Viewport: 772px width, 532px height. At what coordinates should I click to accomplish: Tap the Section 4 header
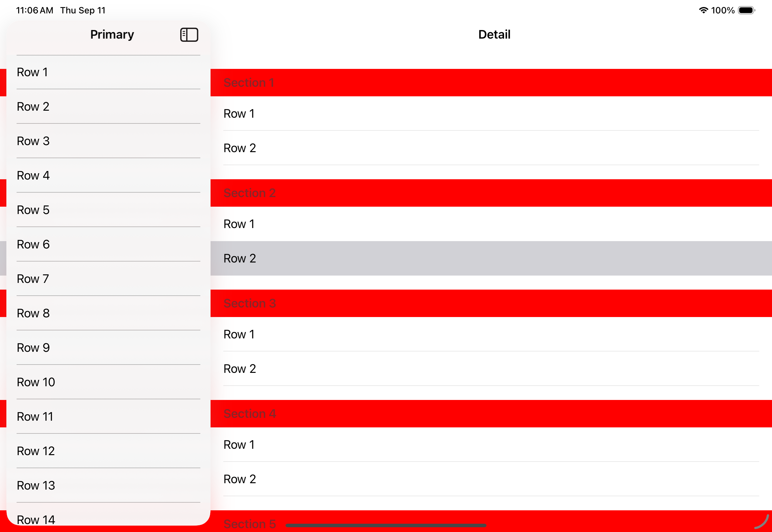491,414
